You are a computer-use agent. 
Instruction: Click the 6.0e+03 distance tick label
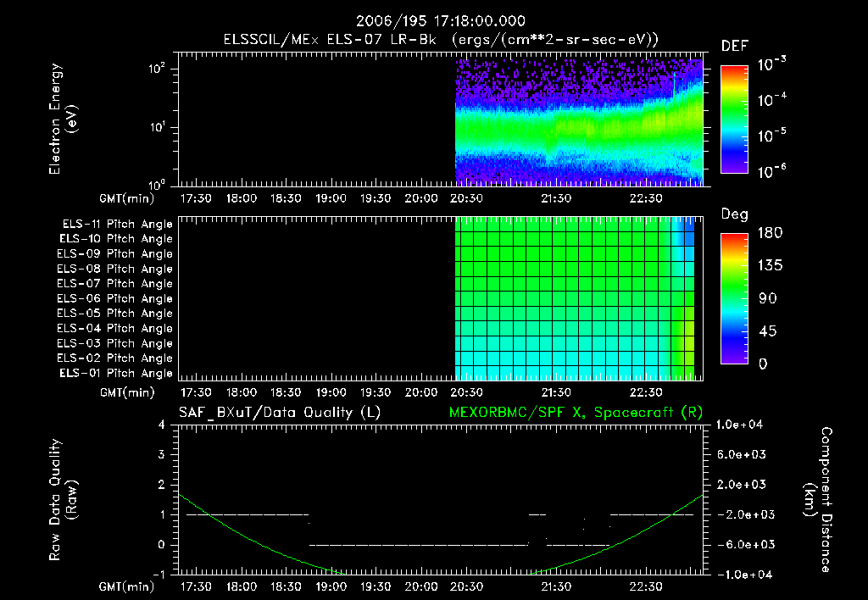(x=742, y=454)
